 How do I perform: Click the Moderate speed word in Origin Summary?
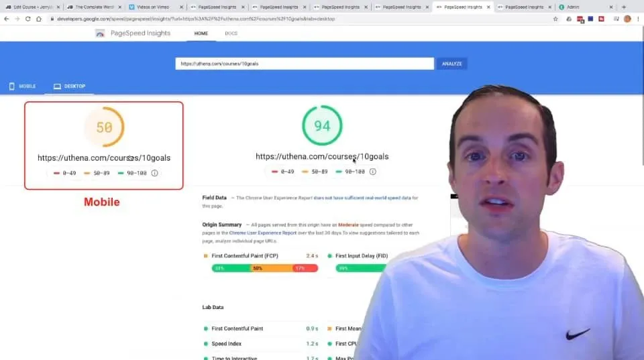pos(348,225)
